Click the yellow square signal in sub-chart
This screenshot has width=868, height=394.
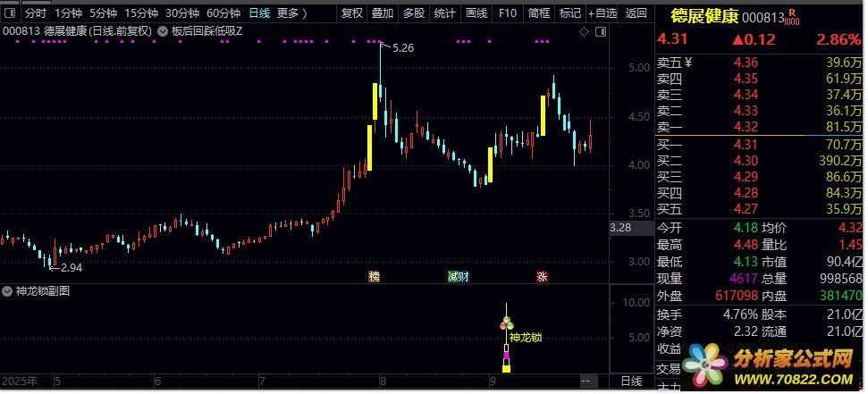(x=506, y=369)
